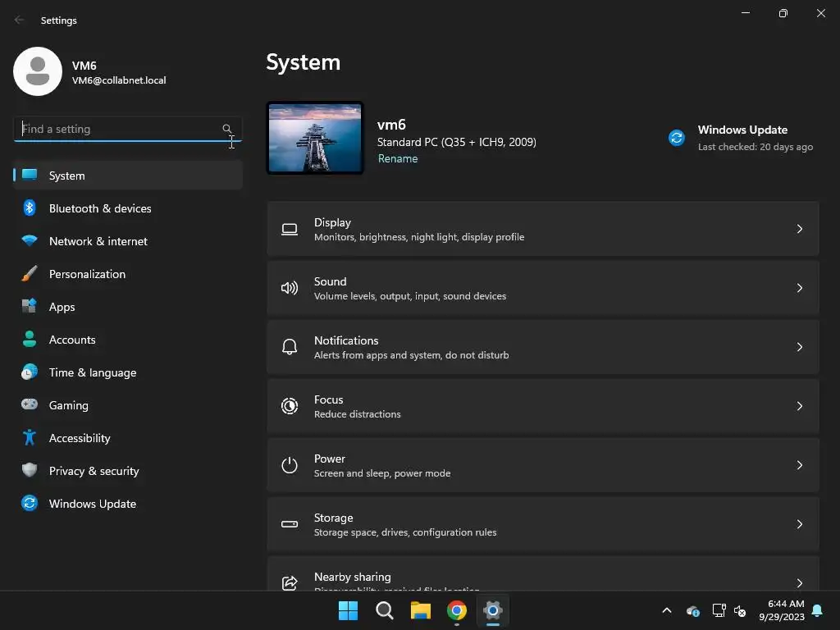Open Personalization settings
Screen dimensions: 840x630
click(127, 274)
